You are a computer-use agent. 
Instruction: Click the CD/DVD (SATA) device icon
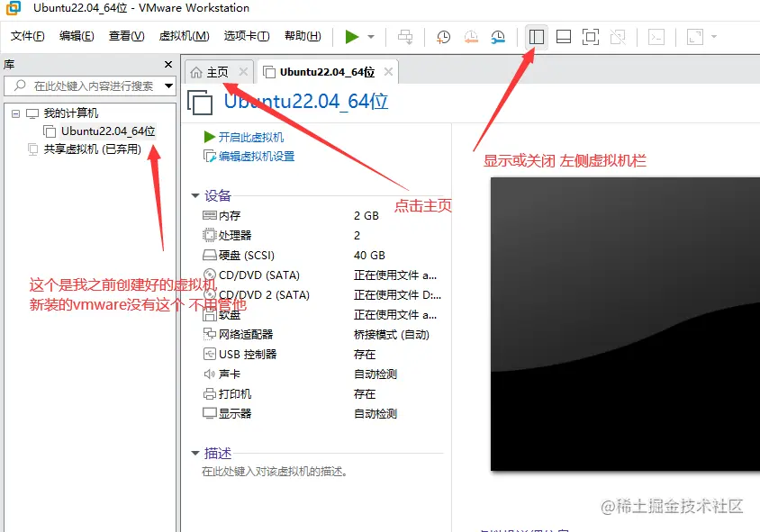pyautogui.click(x=210, y=275)
